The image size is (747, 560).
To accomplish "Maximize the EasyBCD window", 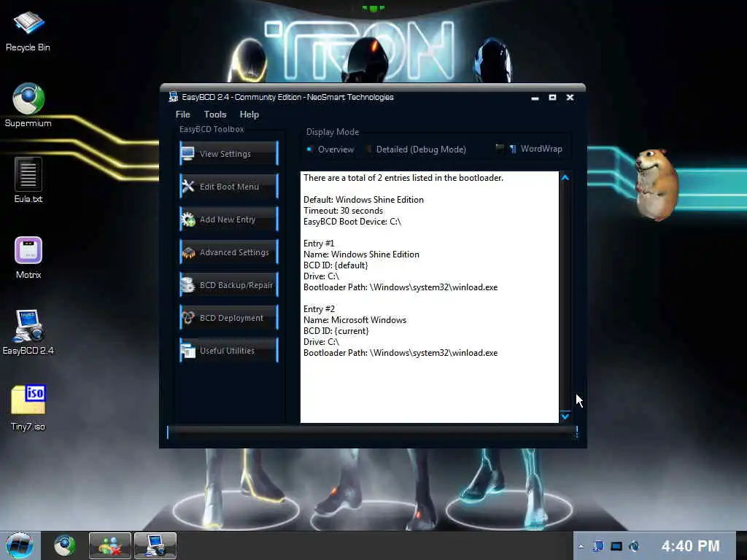I will (552, 97).
